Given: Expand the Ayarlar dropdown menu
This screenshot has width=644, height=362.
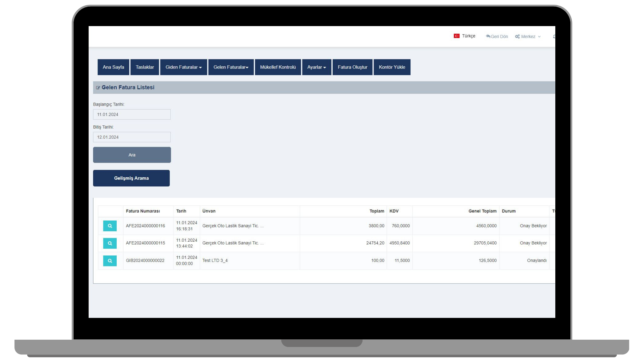Looking at the screenshot, I should coord(317,67).
